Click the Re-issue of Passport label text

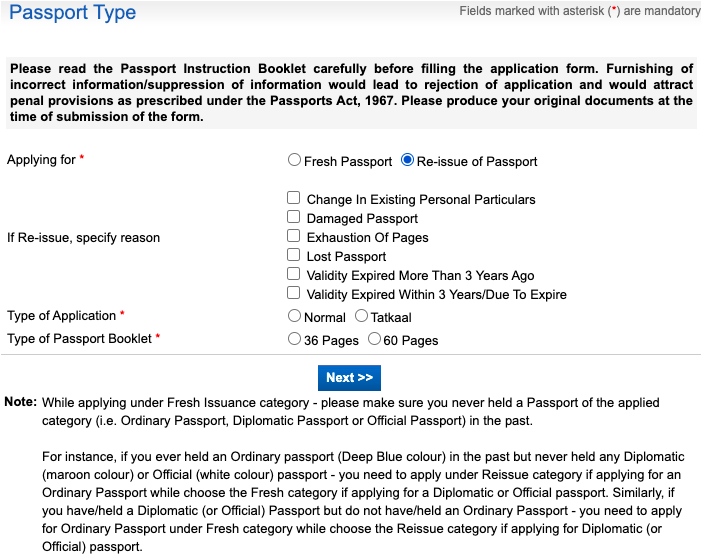point(477,161)
